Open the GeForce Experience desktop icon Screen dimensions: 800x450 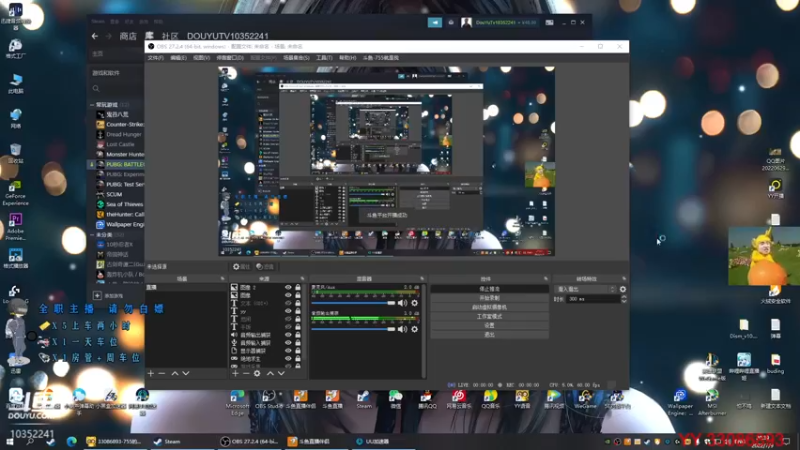15,194
